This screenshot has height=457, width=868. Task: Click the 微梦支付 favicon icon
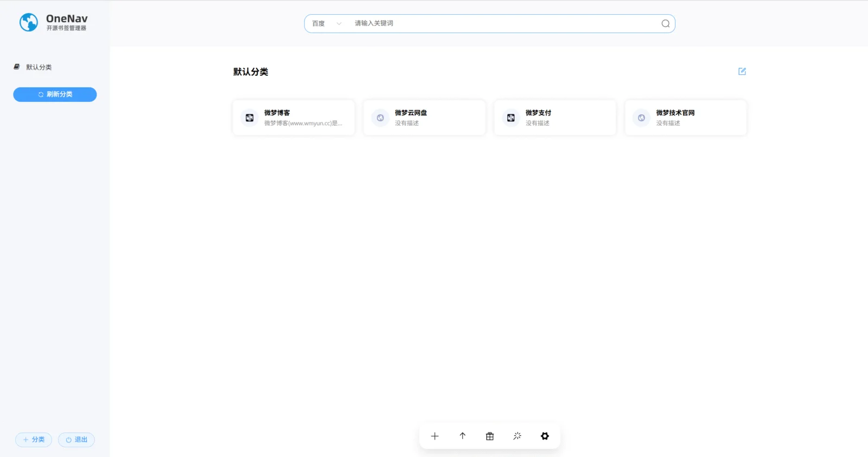(511, 118)
